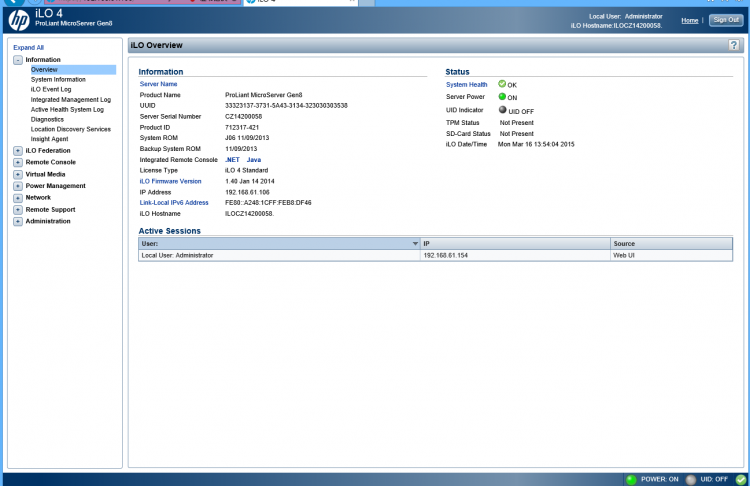Click the Server Name link

coord(158,84)
